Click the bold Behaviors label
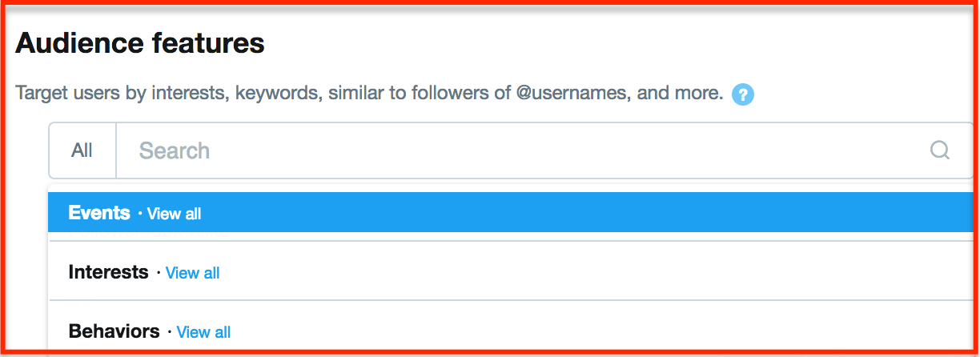Screen dimensions: 980x357 pos(114,331)
